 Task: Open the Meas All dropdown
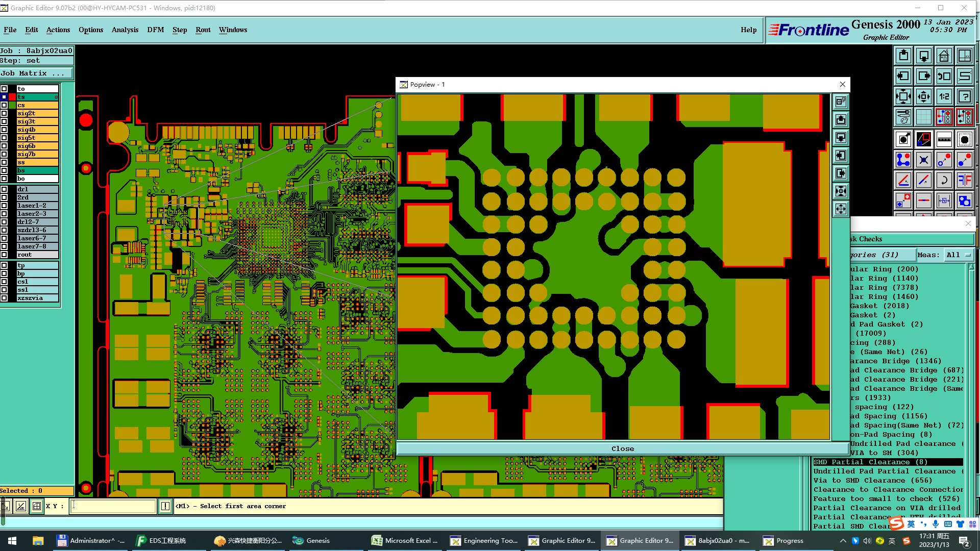(958, 255)
